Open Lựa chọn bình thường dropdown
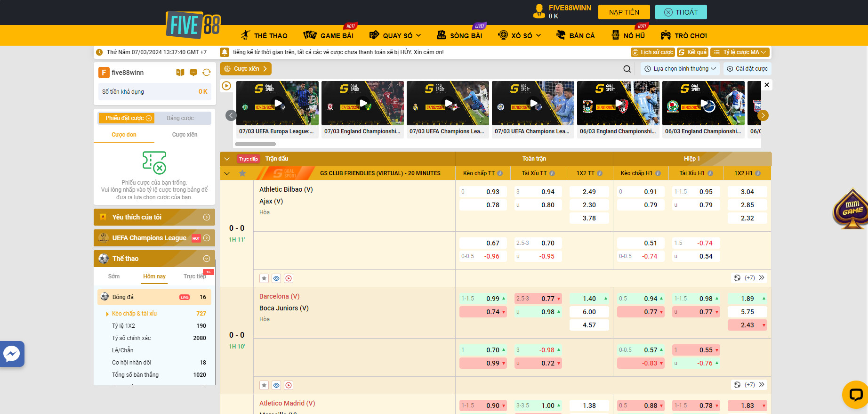 point(680,69)
